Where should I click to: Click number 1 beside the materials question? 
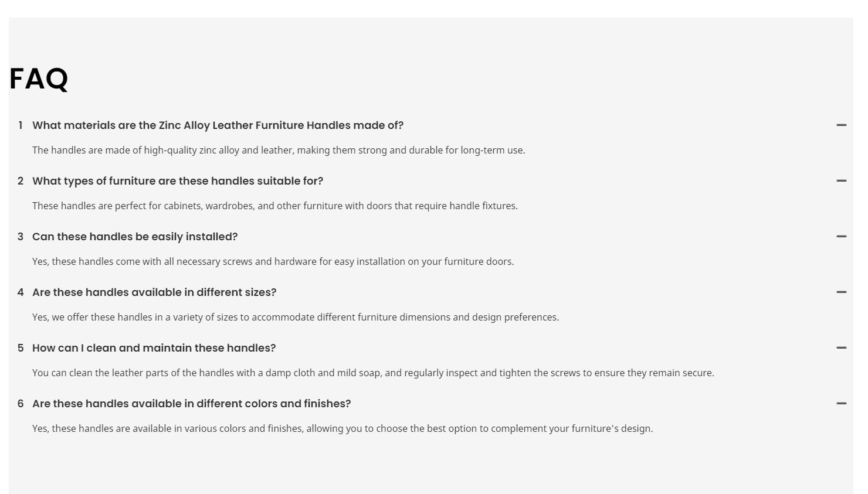tap(21, 125)
